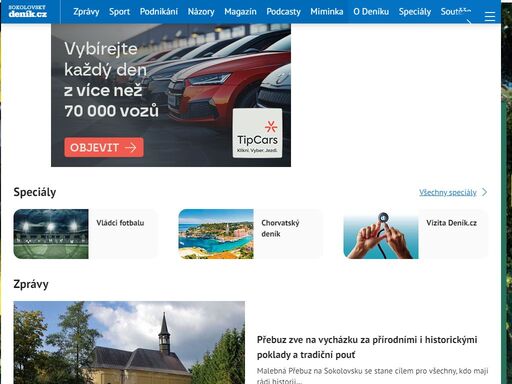The width and height of the screenshot is (512, 384).
Task: Open the O Deníku page
Action: coord(371,12)
